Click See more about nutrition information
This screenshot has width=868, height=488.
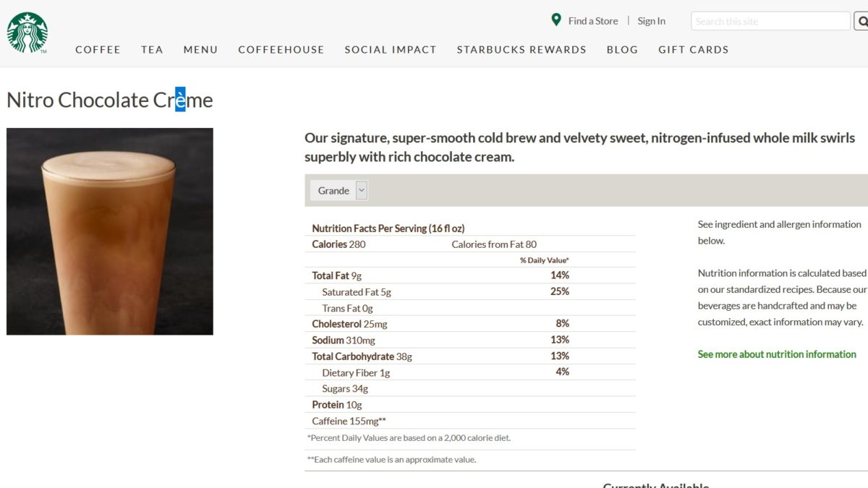(777, 354)
